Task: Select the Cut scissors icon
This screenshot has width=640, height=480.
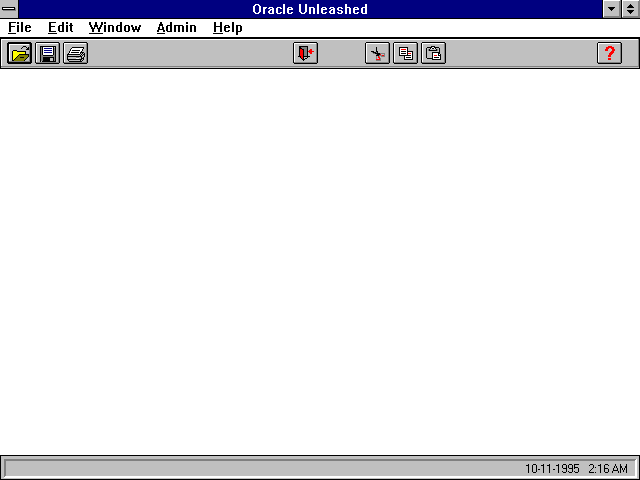Action: point(377,54)
